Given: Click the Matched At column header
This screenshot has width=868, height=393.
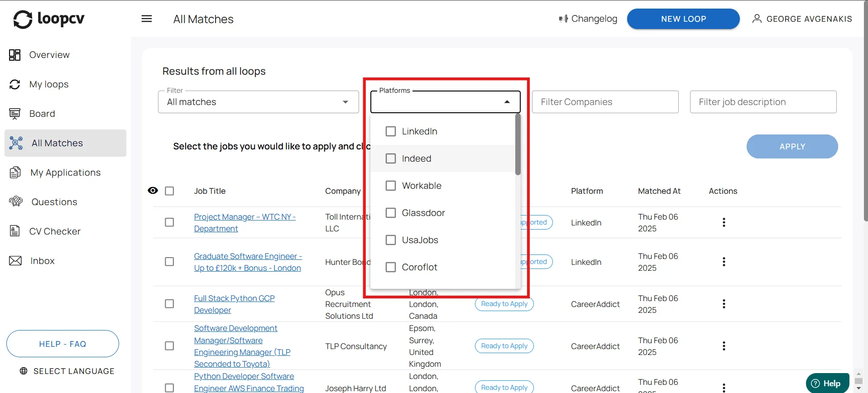Looking at the screenshot, I should click(659, 191).
